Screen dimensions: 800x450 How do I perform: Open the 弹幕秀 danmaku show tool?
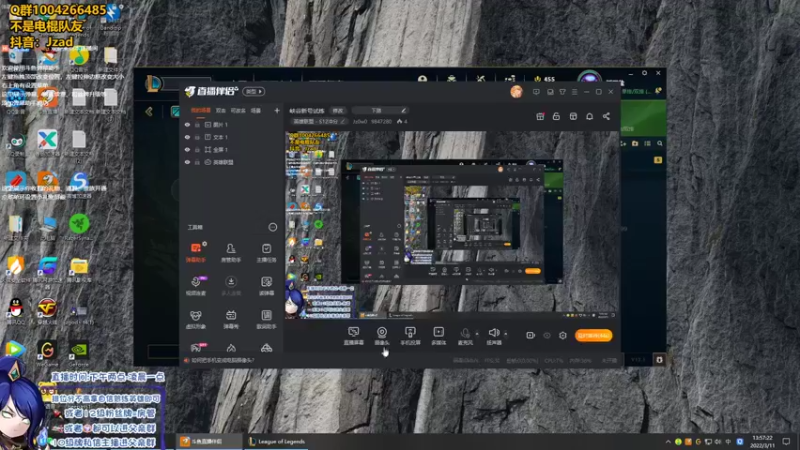tap(231, 319)
